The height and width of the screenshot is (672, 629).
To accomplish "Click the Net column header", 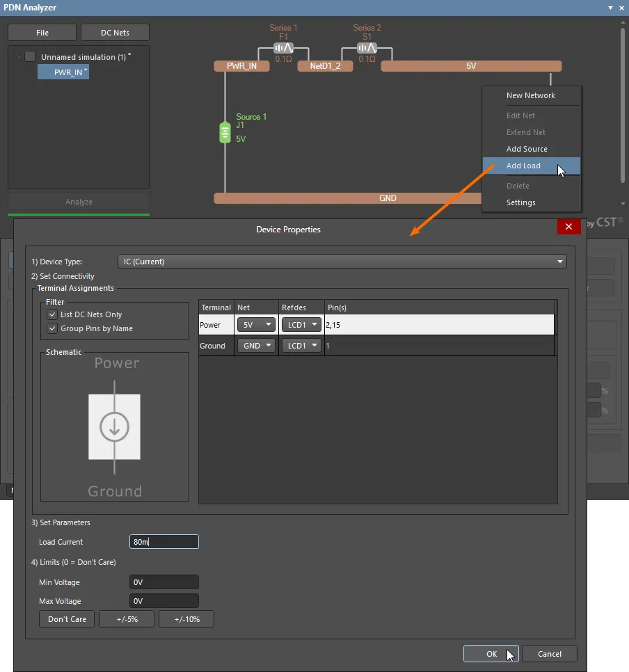I will pos(257,307).
